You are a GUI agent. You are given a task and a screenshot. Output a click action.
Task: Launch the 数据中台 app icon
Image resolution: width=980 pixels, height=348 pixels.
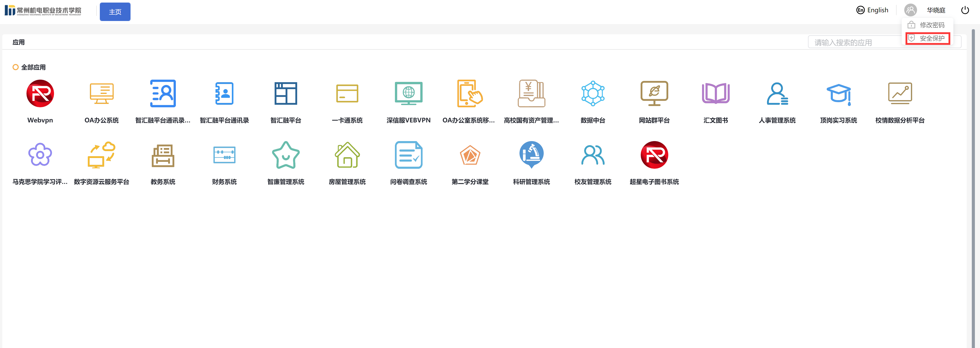tap(593, 94)
